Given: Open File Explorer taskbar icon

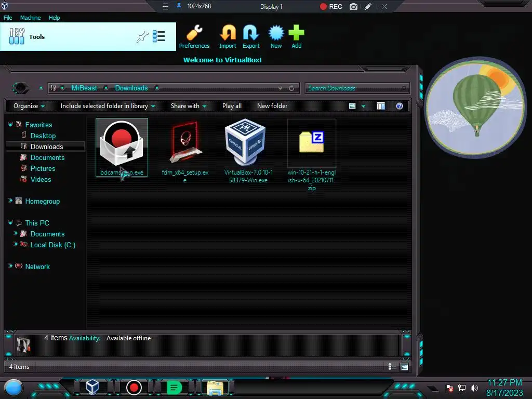Looking at the screenshot, I should [215, 388].
